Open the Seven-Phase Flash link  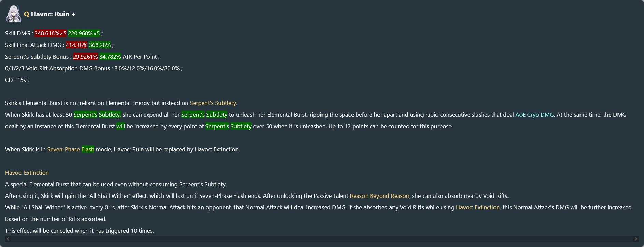(71, 149)
